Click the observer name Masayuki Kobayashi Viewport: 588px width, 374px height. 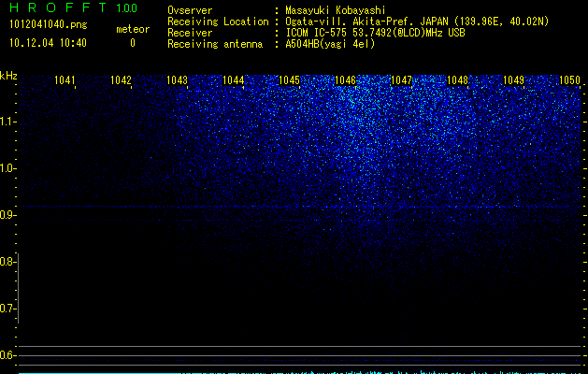pos(336,10)
